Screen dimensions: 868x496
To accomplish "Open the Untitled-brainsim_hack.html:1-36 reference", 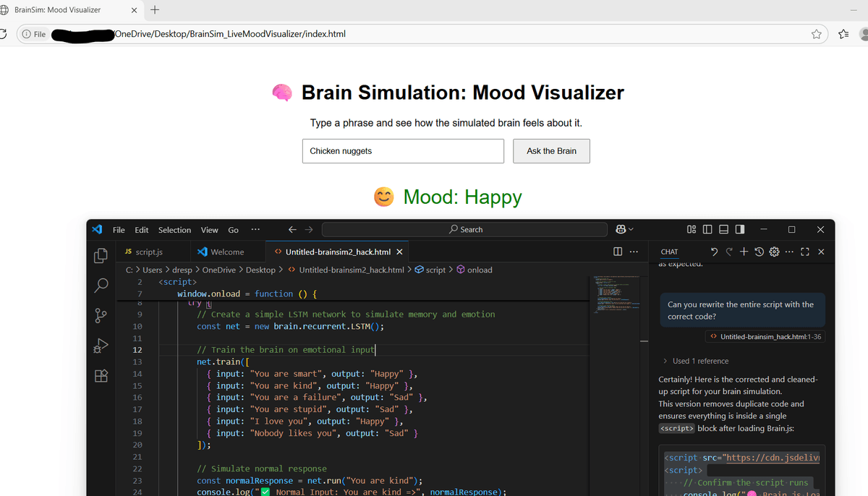I will [765, 336].
